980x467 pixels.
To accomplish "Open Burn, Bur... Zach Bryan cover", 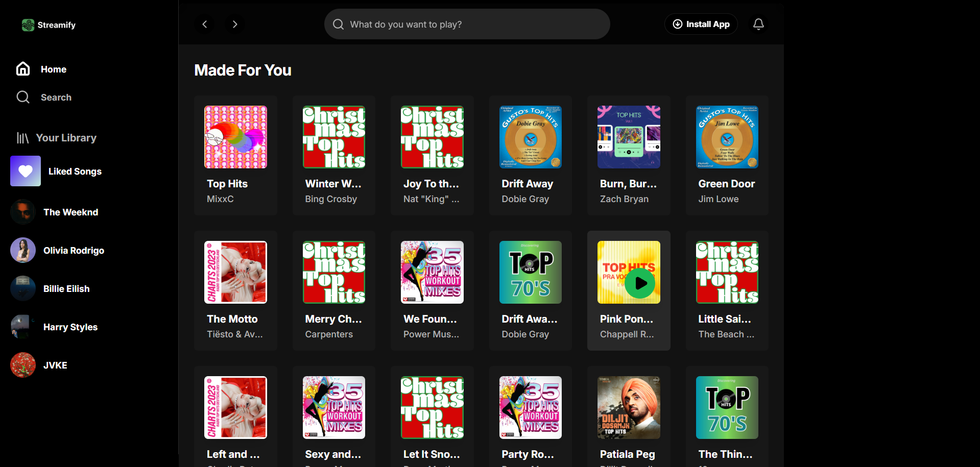I will point(629,137).
